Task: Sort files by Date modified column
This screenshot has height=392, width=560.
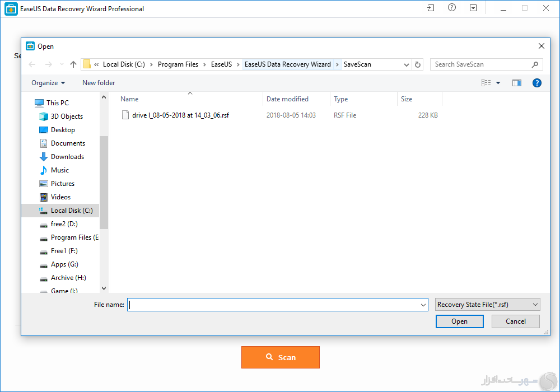Action: coord(296,99)
